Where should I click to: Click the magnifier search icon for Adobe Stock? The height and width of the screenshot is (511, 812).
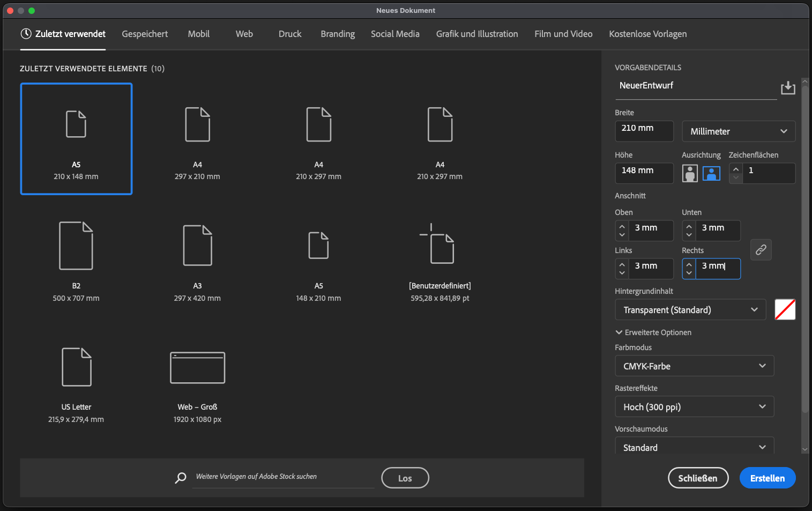coord(181,477)
